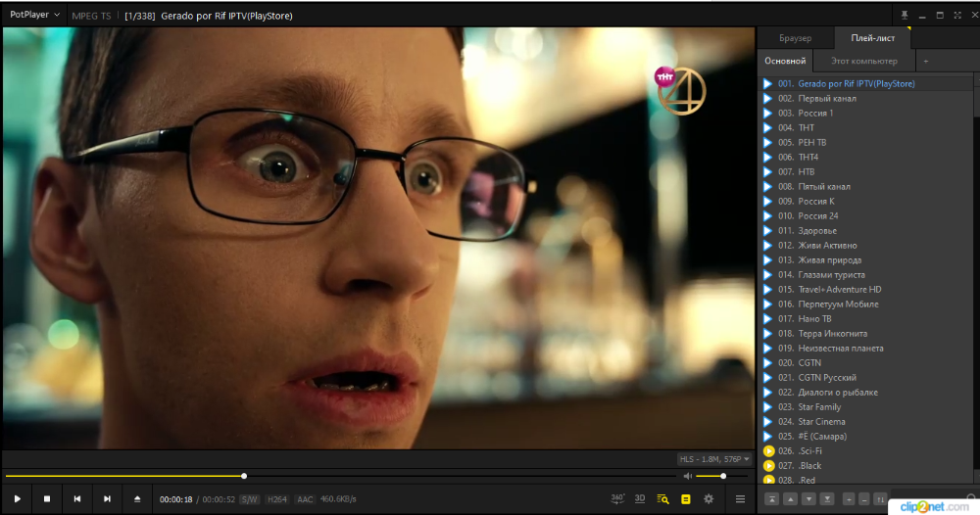The width and height of the screenshot is (980, 515).
Task: Select 020. CGTN channel
Action: (865, 362)
